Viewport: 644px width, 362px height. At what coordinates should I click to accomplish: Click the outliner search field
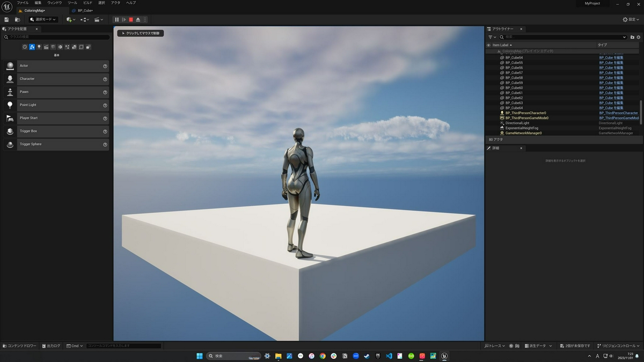[x=562, y=37]
